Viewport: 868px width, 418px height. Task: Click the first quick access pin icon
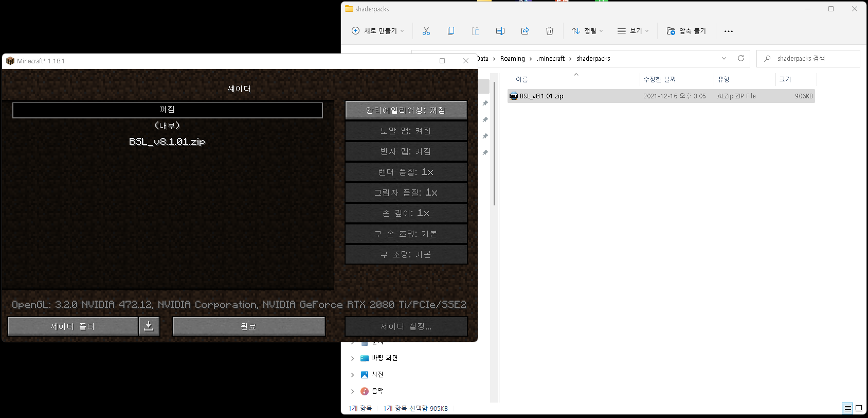[x=485, y=103]
